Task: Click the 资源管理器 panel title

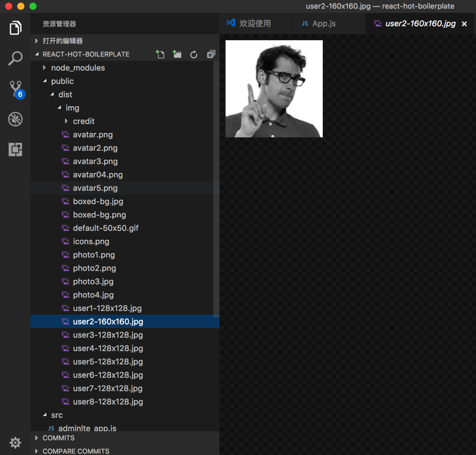Action: point(59,24)
